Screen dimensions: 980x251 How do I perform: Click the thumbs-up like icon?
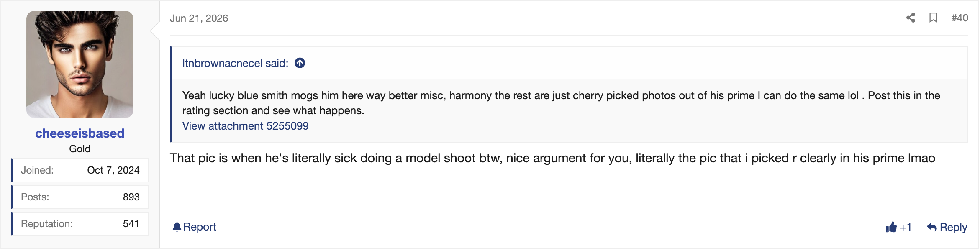click(x=891, y=227)
